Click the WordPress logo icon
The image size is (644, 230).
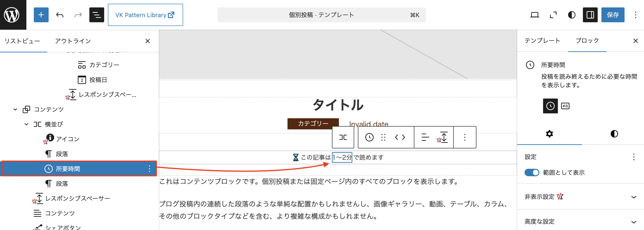click(12, 15)
